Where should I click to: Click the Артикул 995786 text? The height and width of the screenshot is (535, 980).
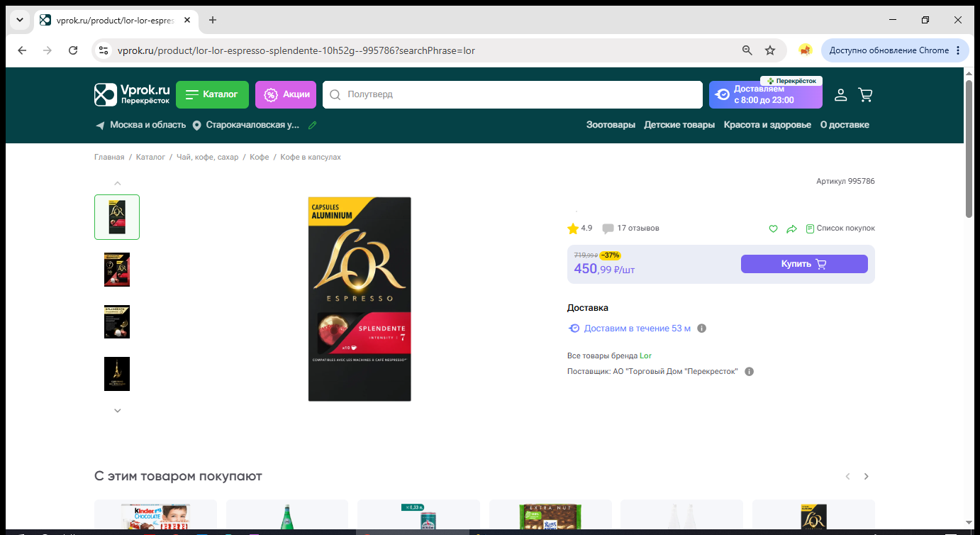(845, 182)
